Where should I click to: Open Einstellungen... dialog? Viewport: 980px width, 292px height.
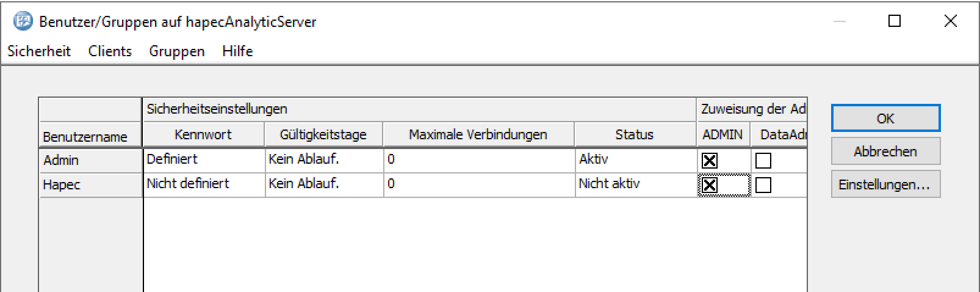click(885, 184)
